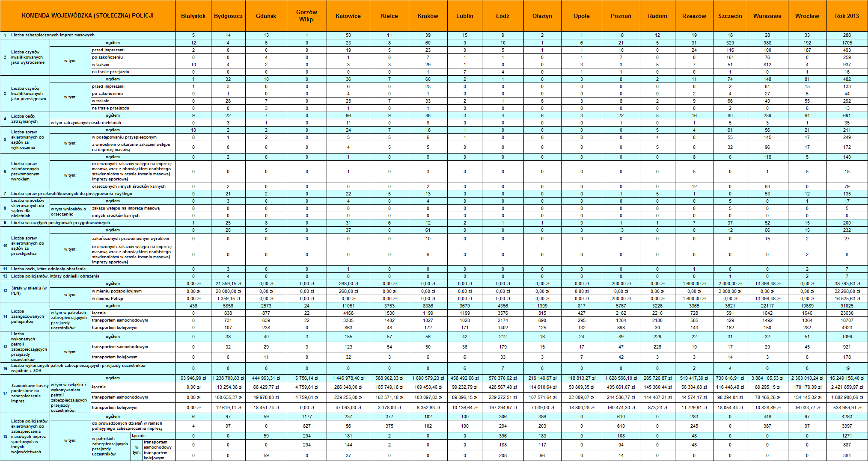Click the Katowice column header

click(348, 16)
